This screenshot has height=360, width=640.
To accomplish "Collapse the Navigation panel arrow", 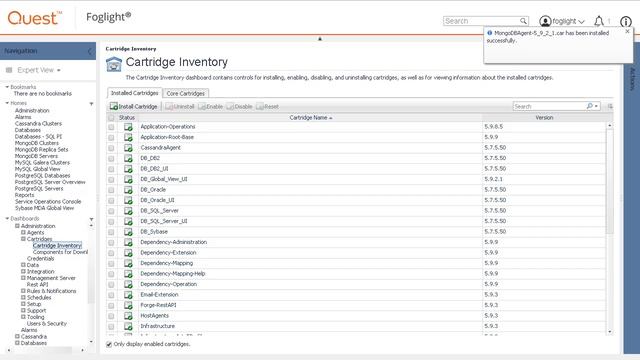I will click(x=89, y=51).
